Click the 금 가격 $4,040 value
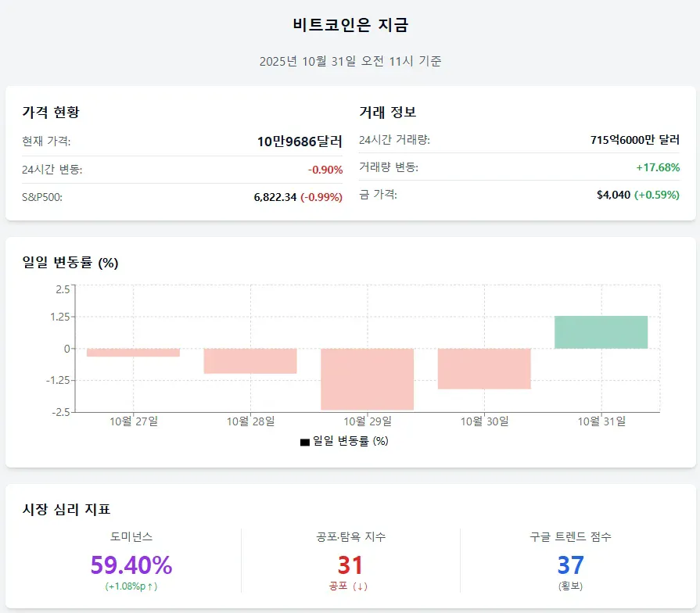Screen dimensions: 700x613 tap(613, 195)
